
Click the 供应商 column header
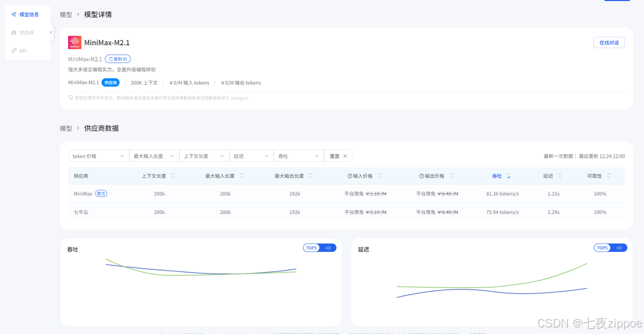pos(81,176)
